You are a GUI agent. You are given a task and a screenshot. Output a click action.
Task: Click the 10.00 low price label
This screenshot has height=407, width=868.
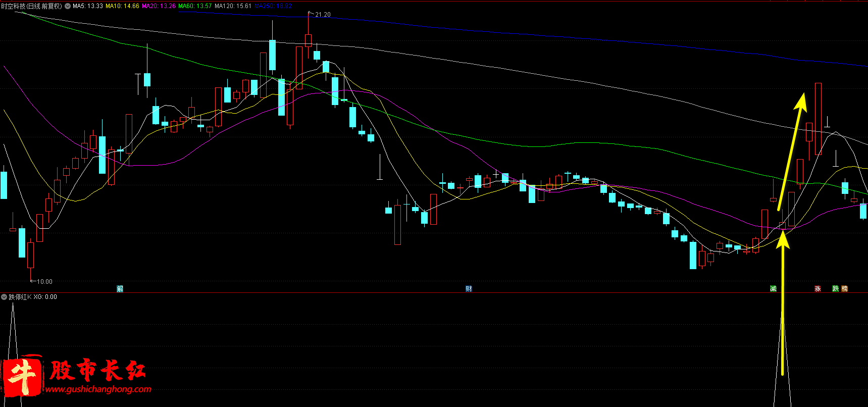point(44,282)
